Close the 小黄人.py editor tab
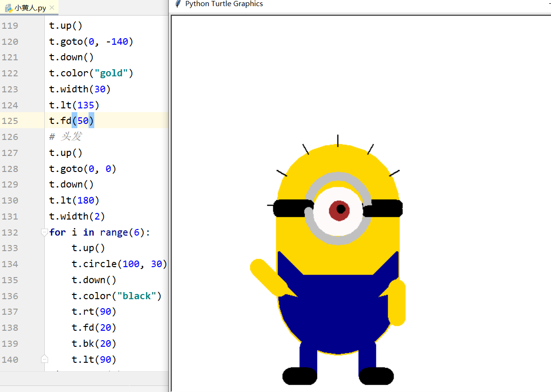Image resolution: width=551 pixels, height=392 pixels. [52, 8]
